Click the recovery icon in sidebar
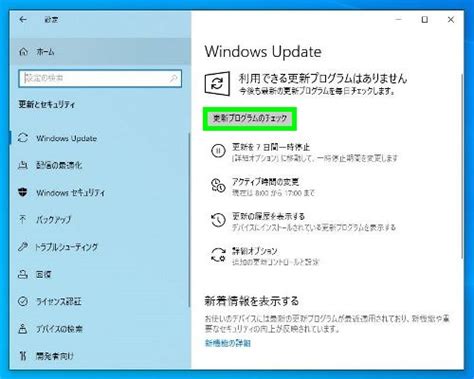Image resolution: width=474 pixels, height=379 pixels. coord(23,274)
